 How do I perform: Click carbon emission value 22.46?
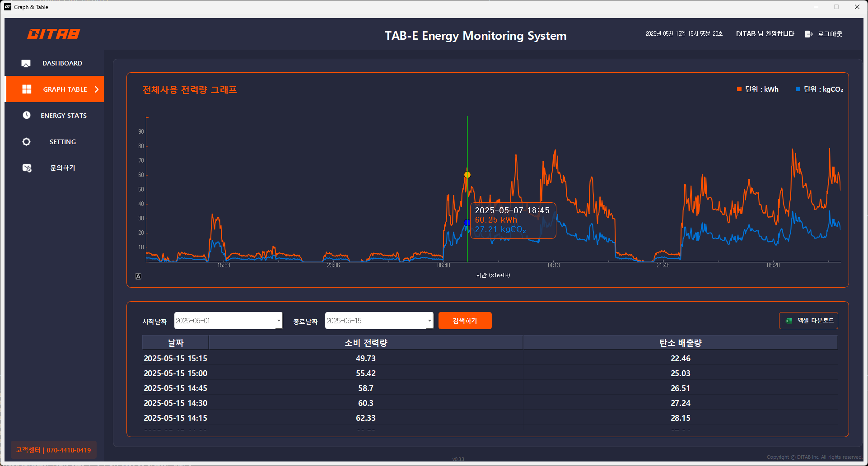[x=681, y=358]
